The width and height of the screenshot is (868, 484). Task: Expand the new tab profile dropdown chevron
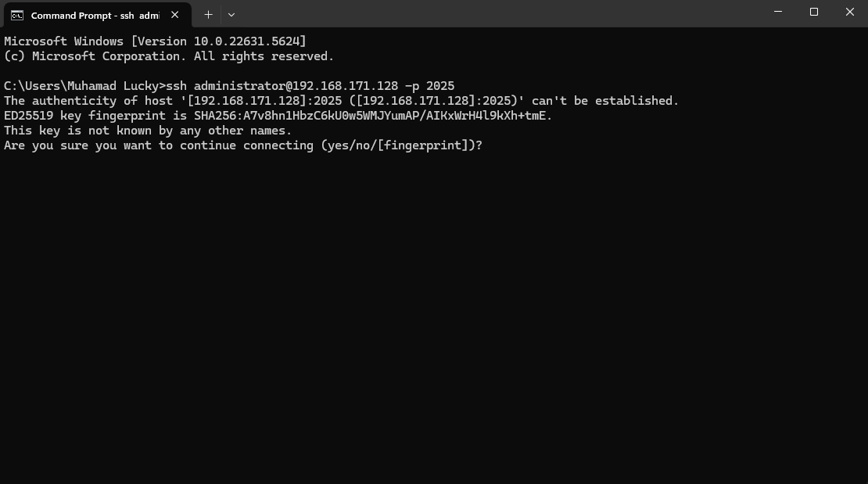point(231,15)
